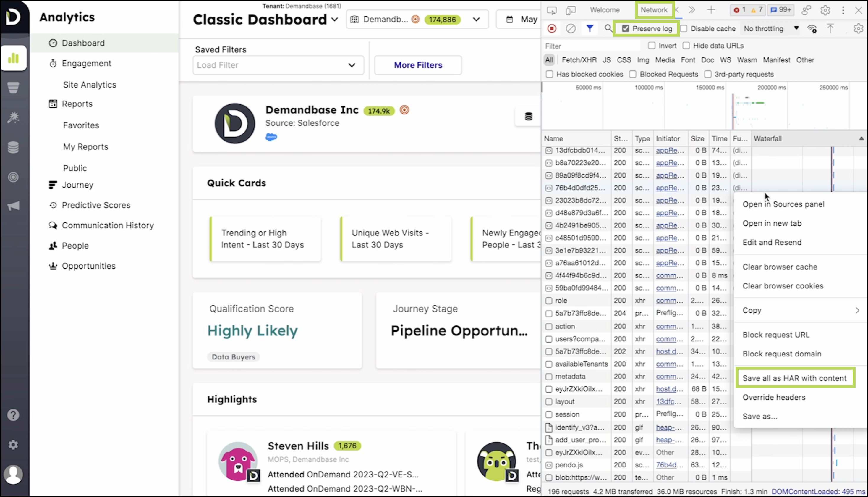868x497 pixels.
Task: Expand the Classic Dashboard title chevron
Action: 335,20
